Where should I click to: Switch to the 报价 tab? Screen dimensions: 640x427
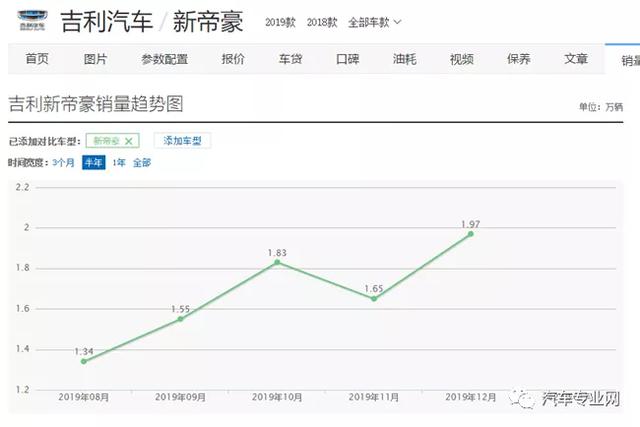point(233,59)
